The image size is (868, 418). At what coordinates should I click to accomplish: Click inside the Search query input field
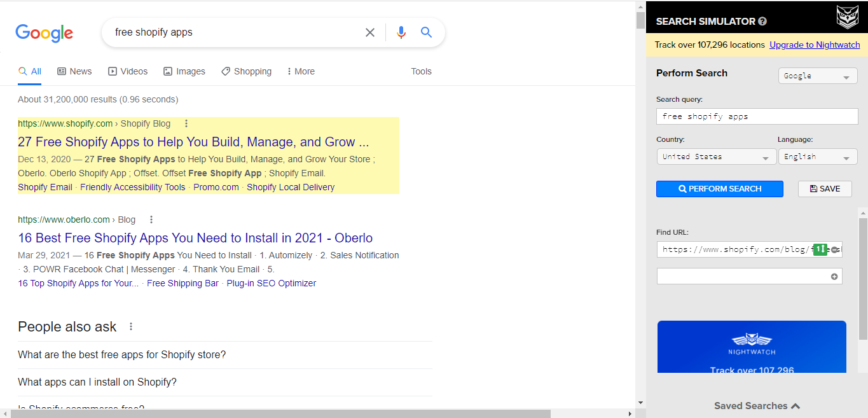757,116
